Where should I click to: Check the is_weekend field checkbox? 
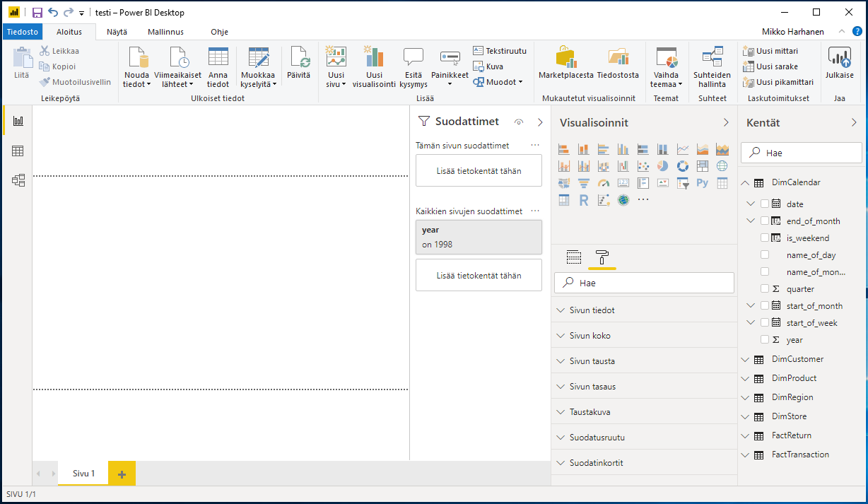[765, 238]
